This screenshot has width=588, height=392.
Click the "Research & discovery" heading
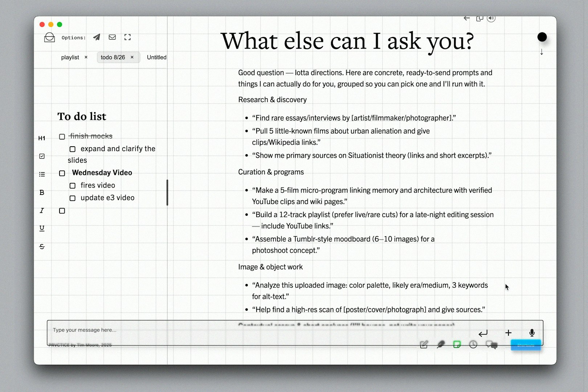[272, 99]
